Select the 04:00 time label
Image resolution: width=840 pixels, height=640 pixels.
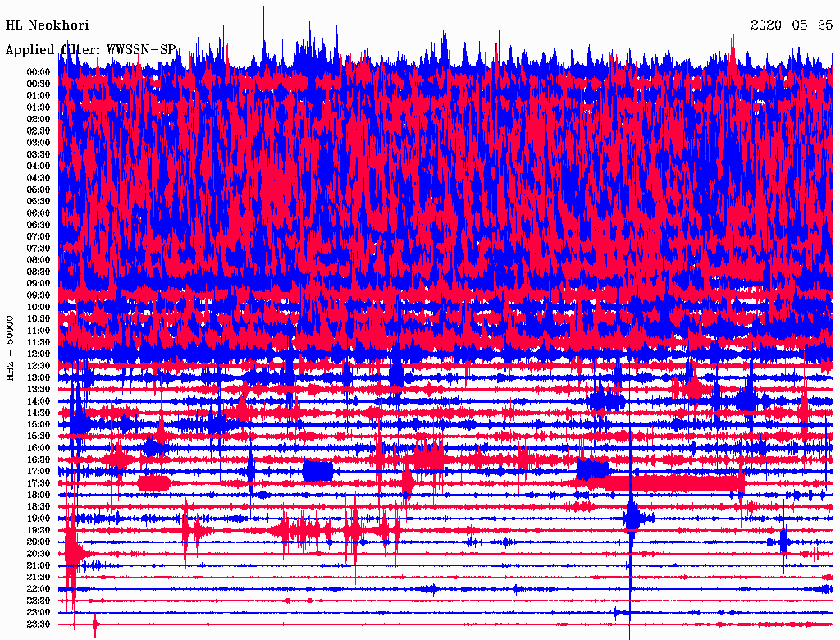pos(39,167)
